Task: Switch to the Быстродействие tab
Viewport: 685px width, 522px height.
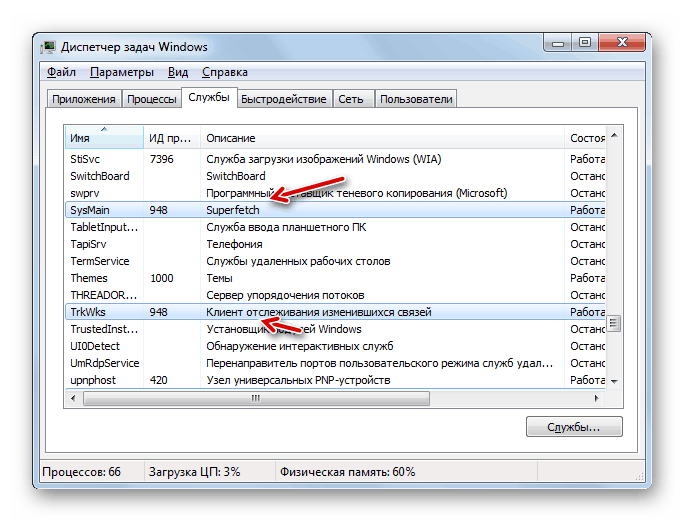Action: (x=284, y=99)
